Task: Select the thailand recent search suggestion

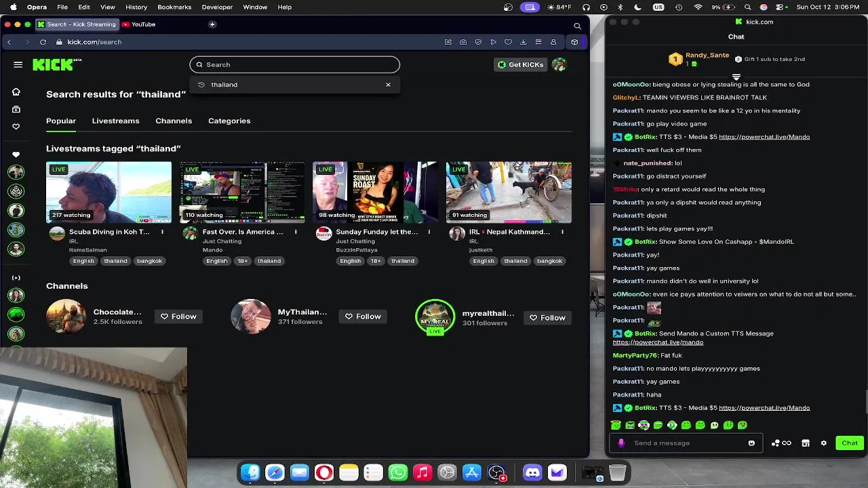Action: coord(224,85)
